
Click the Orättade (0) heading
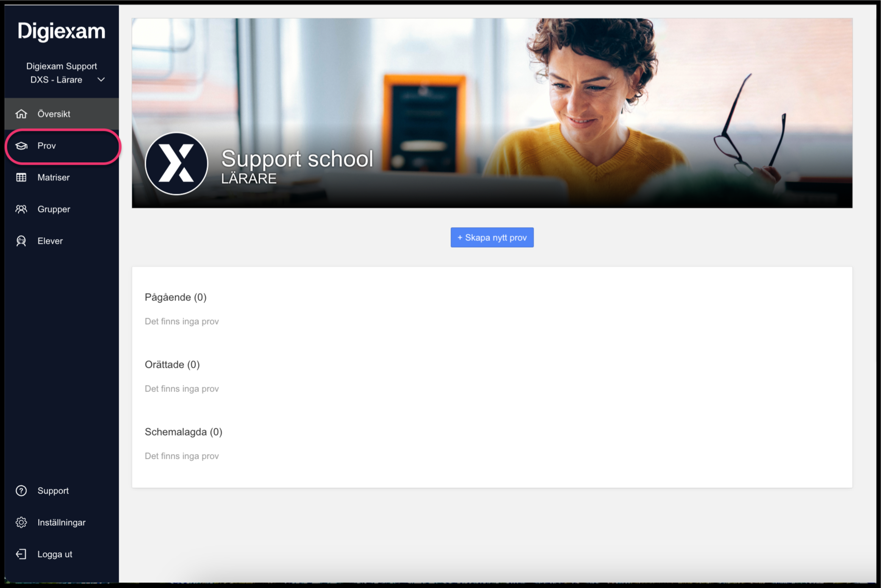172,365
